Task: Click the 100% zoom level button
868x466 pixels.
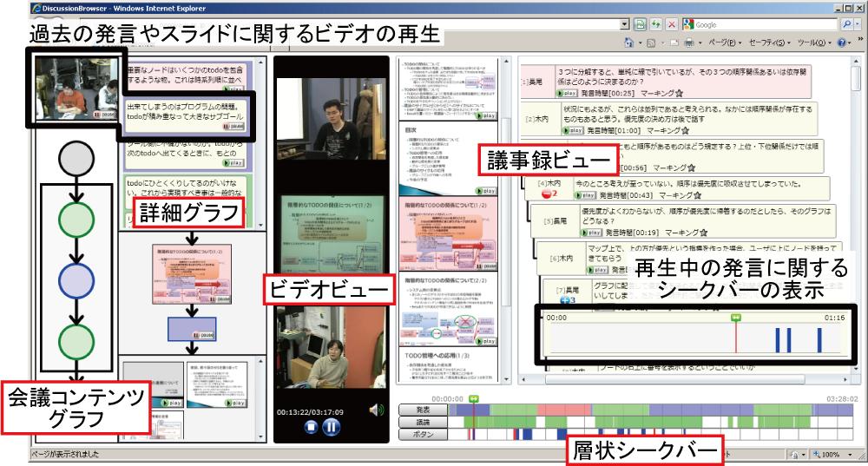Action: pos(826,455)
